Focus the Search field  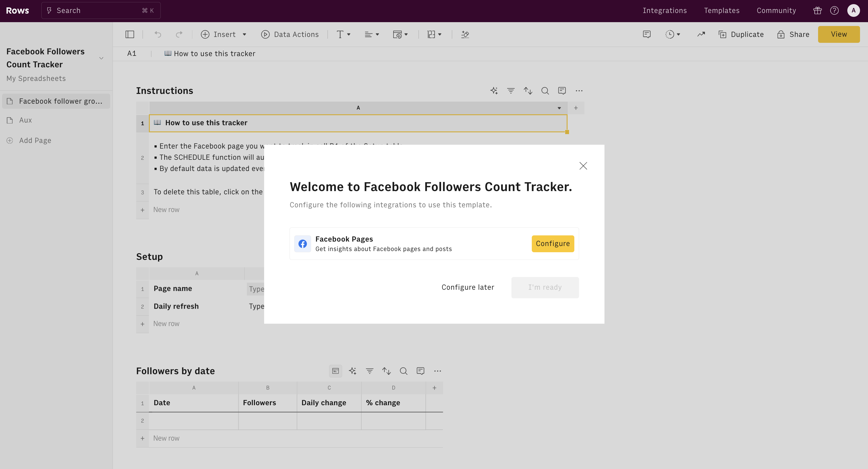(x=101, y=10)
